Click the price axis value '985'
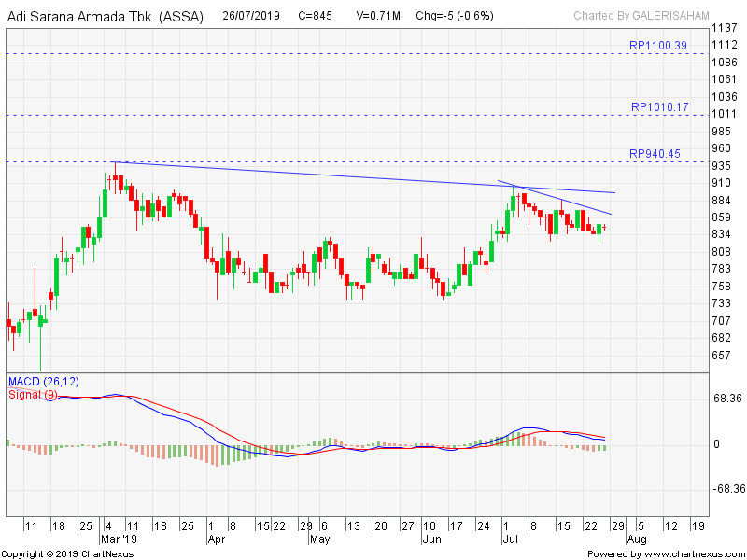747x560 pixels. click(721, 131)
